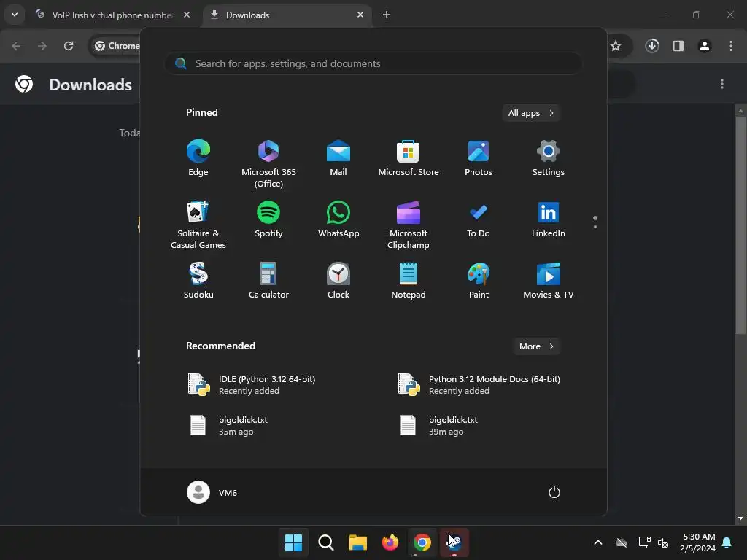Click the power button in Start menu
Image resolution: width=747 pixels, height=560 pixels.
(554, 492)
